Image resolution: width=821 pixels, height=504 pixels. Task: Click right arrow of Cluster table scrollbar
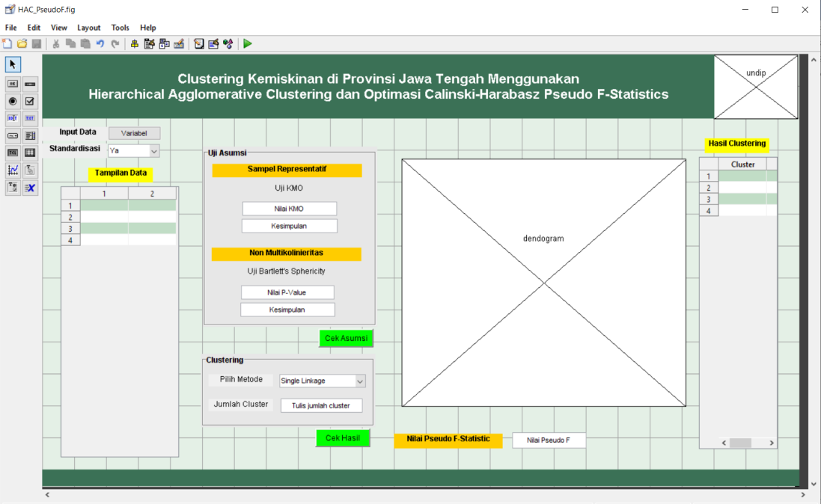point(772,443)
